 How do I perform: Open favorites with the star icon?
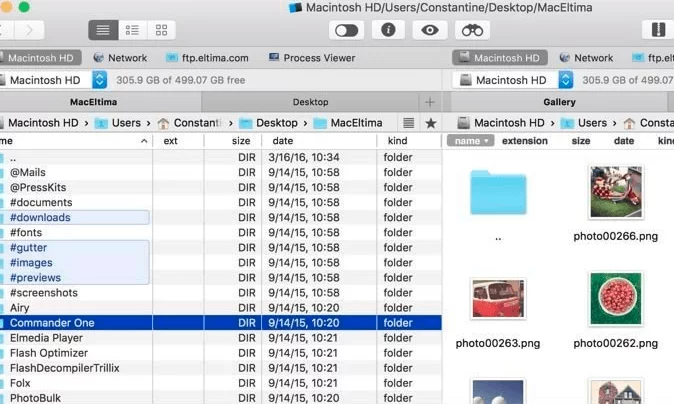point(431,123)
